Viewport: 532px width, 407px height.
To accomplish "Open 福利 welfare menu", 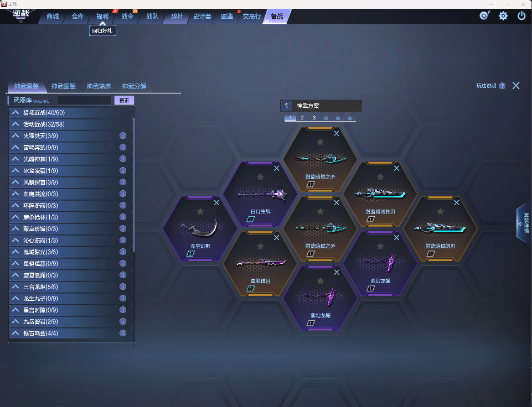I will pos(102,16).
